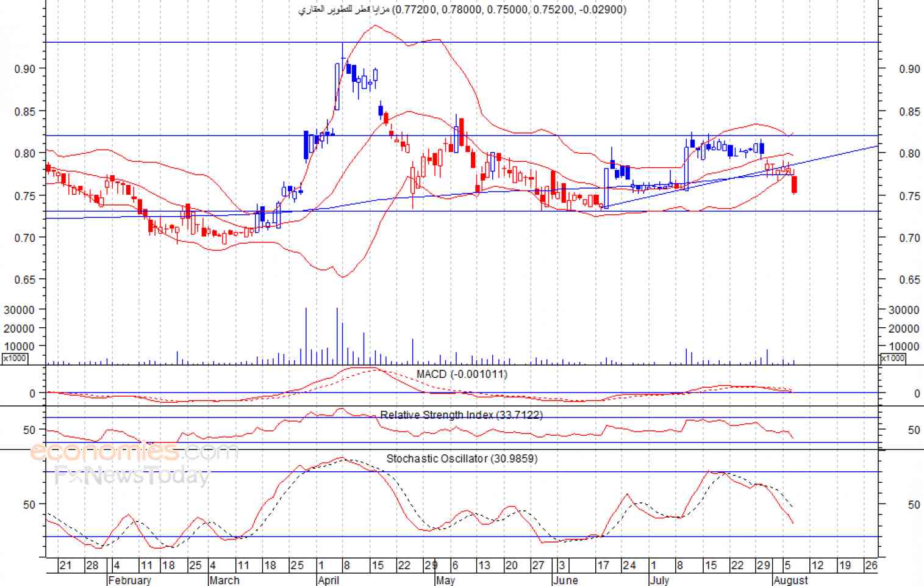Click 0.80 on the left price axis
The image size is (924, 586).
(x=25, y=153)
